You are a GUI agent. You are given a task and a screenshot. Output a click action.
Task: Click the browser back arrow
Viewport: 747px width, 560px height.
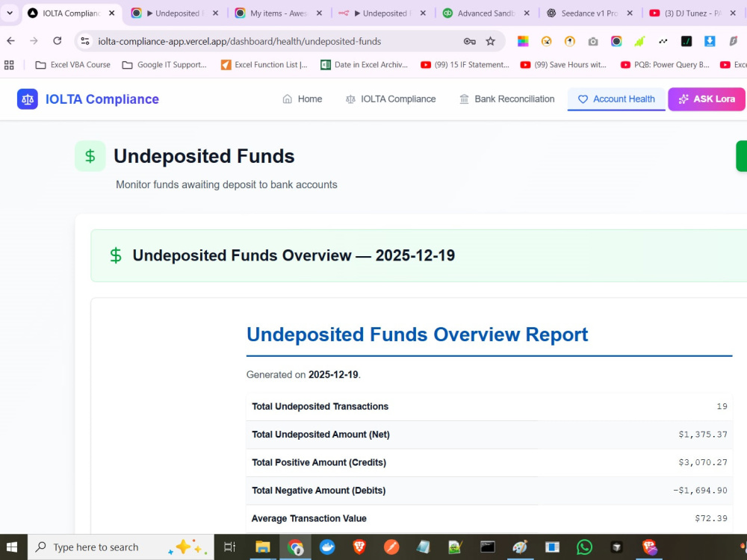11,41
